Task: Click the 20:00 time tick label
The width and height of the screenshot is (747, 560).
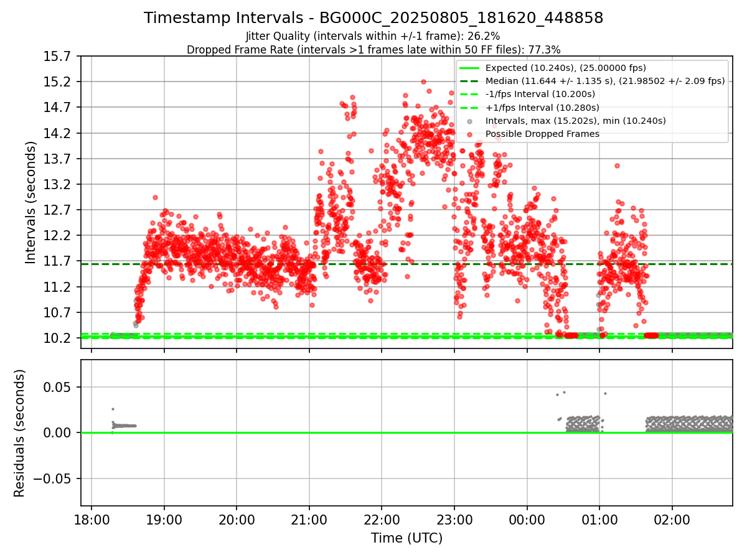Action: click(237, 519)
